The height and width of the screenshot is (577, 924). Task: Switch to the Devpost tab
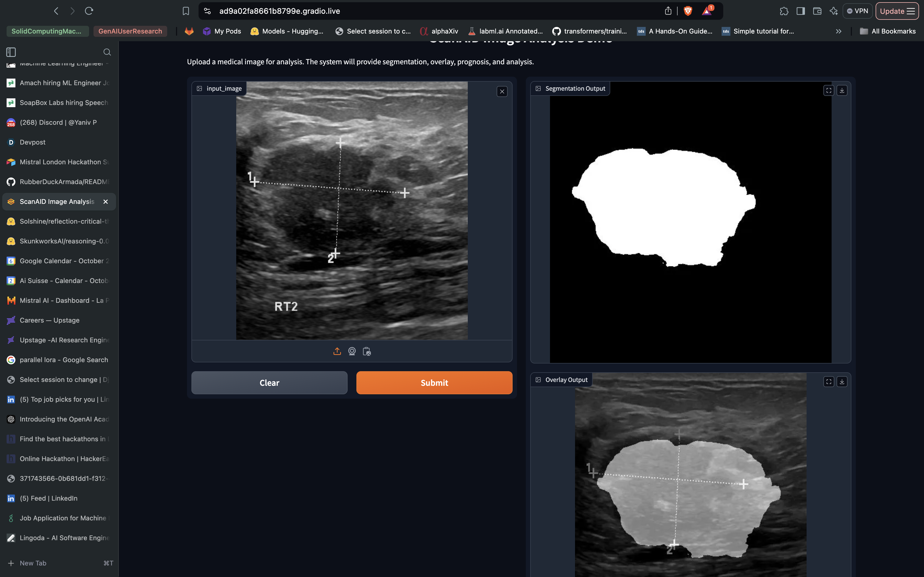point(32,142)
